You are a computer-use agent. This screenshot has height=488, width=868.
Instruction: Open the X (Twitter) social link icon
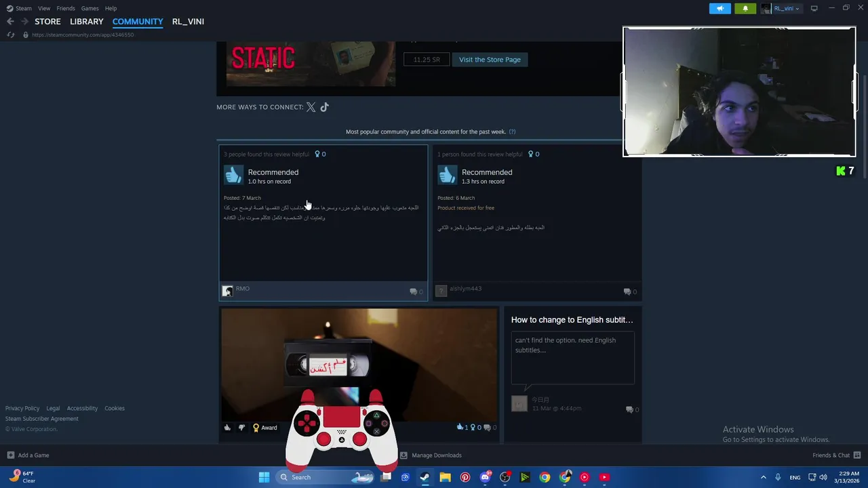coord(311,107)
